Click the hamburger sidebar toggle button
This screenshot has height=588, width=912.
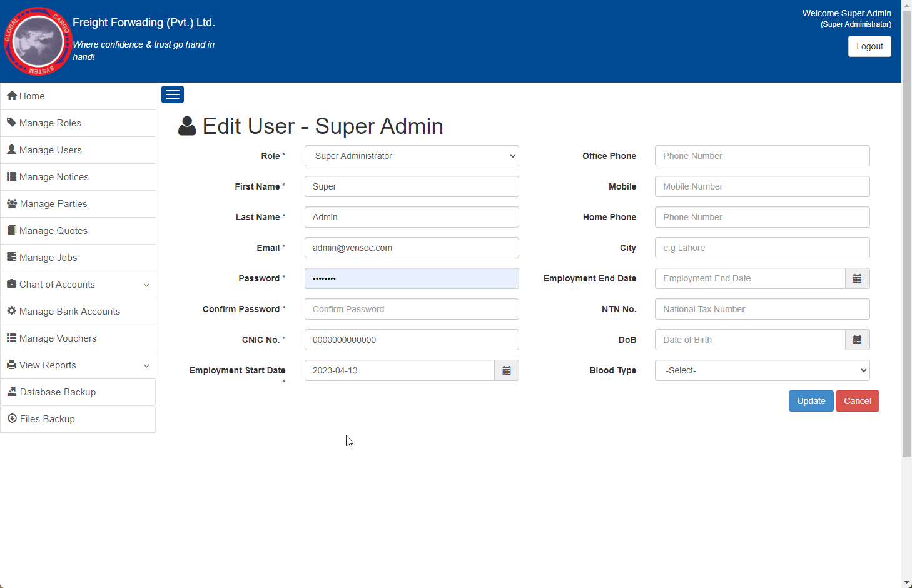click(x=173, y=94)
